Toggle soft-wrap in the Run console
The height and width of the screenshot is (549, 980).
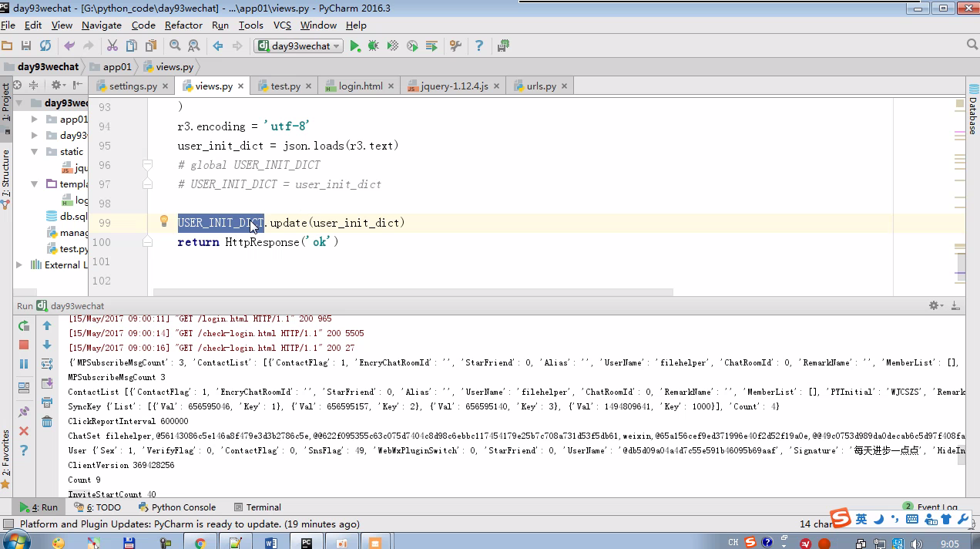pos(47,364)
